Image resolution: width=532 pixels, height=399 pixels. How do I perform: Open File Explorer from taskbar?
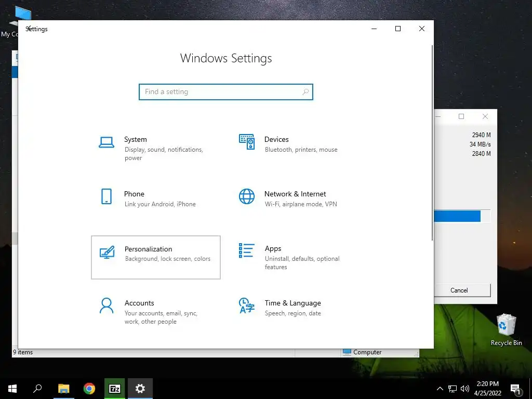click(x=63, y=389)
